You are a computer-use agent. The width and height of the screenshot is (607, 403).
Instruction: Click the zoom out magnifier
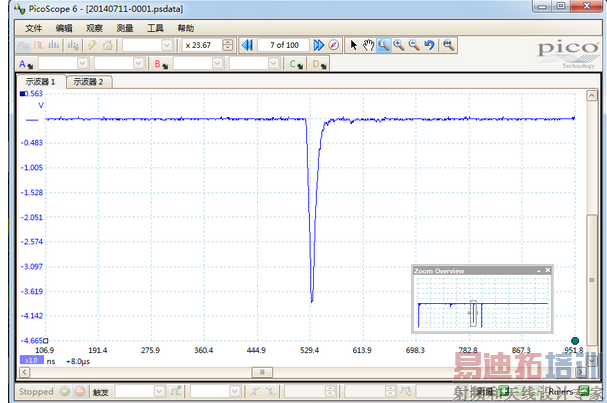point(414,45)
